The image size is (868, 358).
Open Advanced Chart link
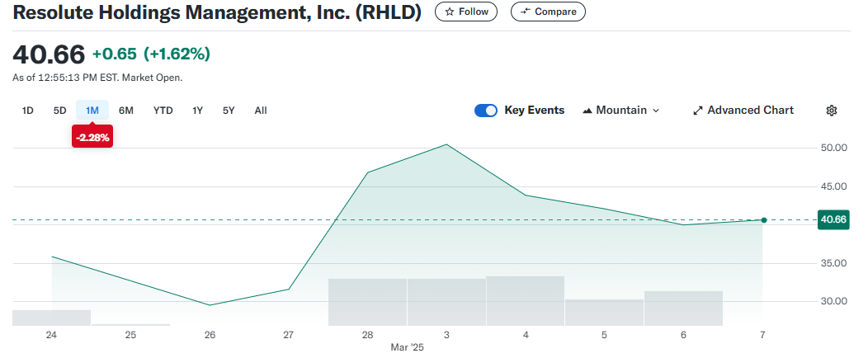click(x=743, y=111)
